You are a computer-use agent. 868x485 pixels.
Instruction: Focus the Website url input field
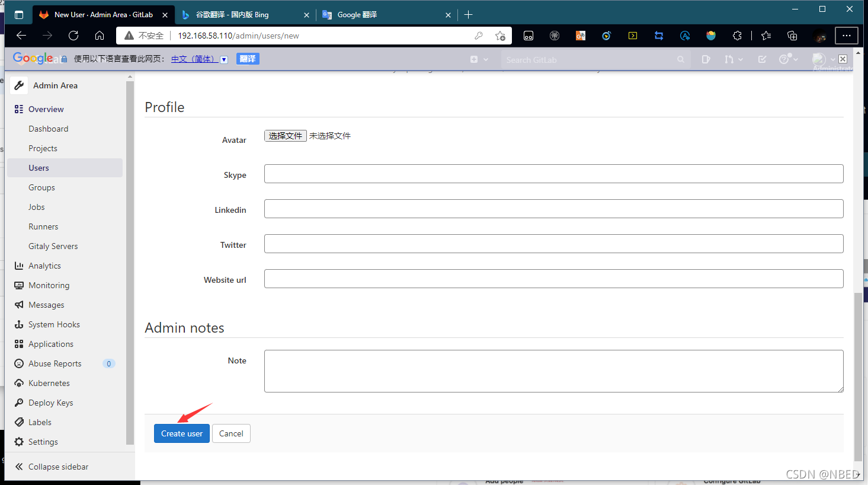click(x=553, y=279)
